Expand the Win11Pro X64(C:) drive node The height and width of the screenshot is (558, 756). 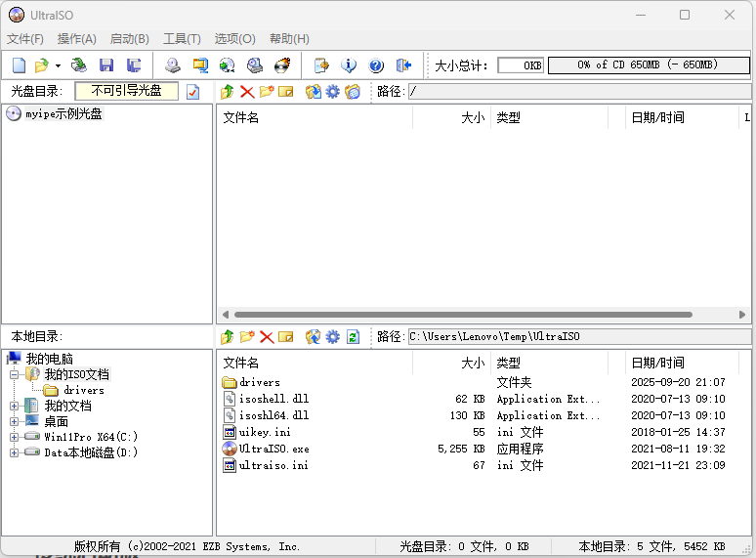[14, 437]
